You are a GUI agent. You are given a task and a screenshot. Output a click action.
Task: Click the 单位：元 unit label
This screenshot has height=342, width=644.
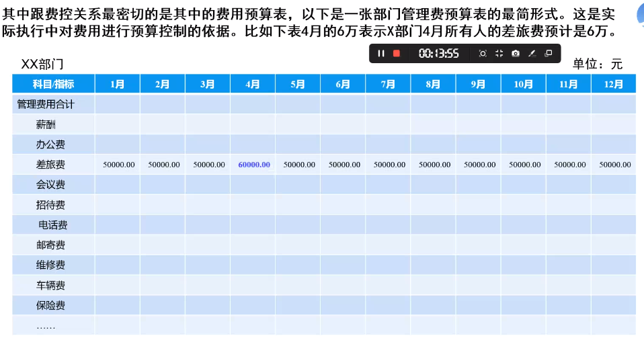click(598, 64)
